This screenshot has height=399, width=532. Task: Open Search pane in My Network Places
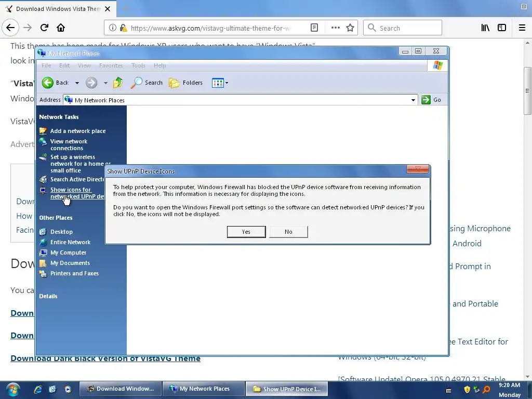pyautogui.click(x=147, y=83)
